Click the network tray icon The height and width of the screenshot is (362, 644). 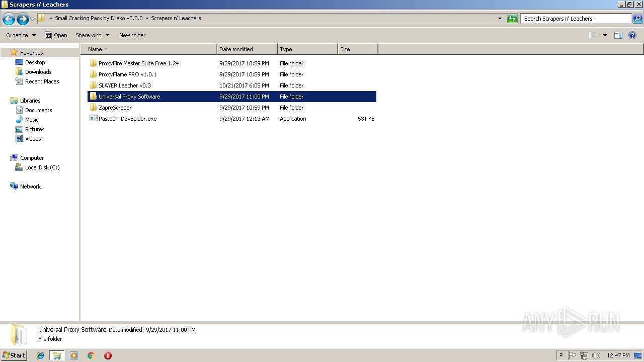[x=584, y=355]
